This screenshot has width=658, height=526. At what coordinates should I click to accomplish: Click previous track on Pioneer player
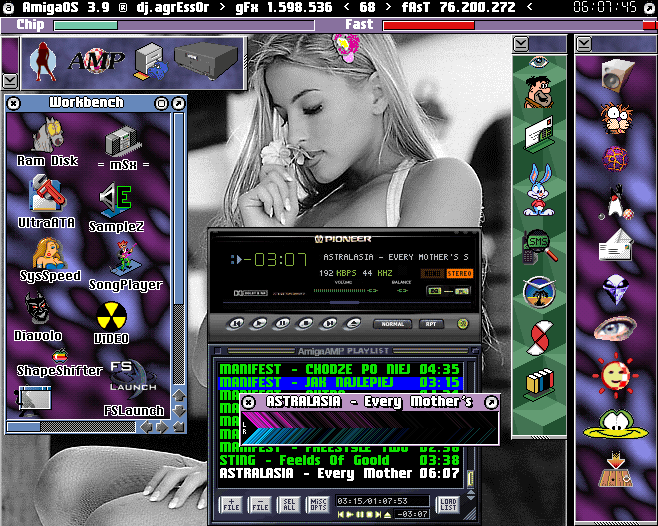(236, 324)
